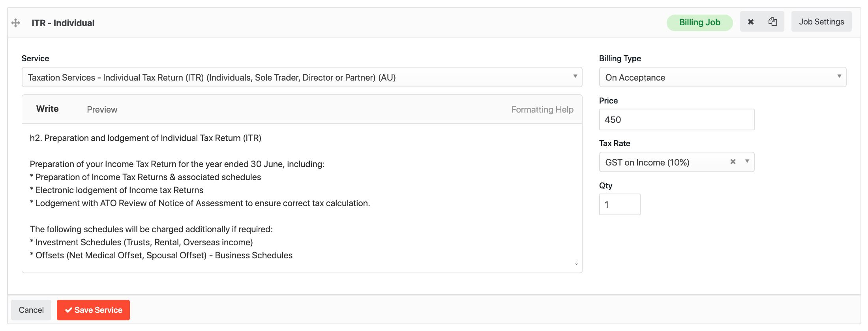Click the 'Lodgement with ATO Review' line

point(200,203)
